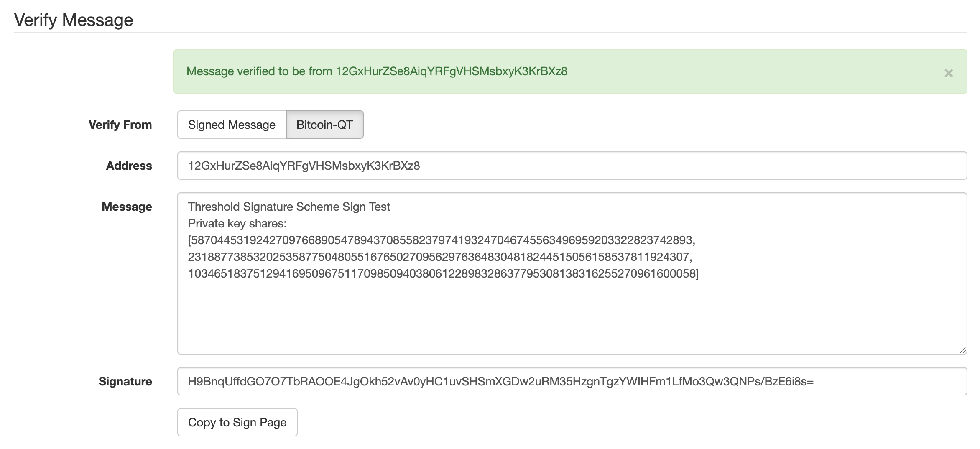The image size is (980, 449).
Task: Click into the Address input field
Action: 572,166
